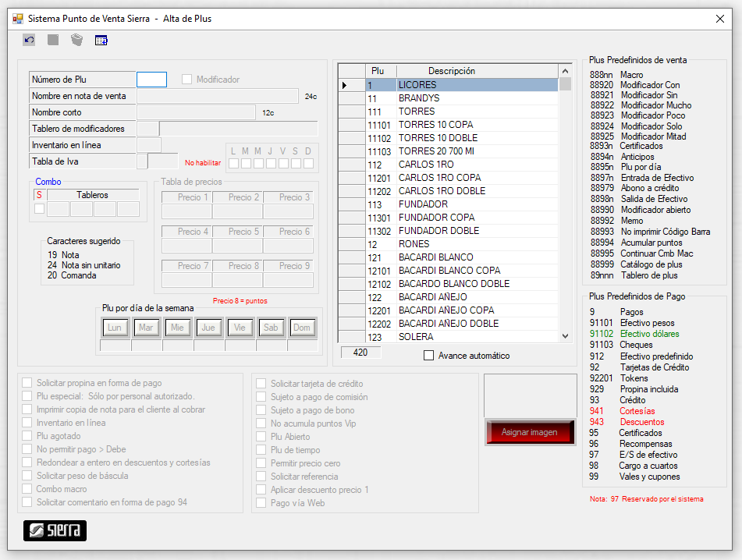
Task: Click scroll-up arrow of the Plu list
Action: coord(566,71)
